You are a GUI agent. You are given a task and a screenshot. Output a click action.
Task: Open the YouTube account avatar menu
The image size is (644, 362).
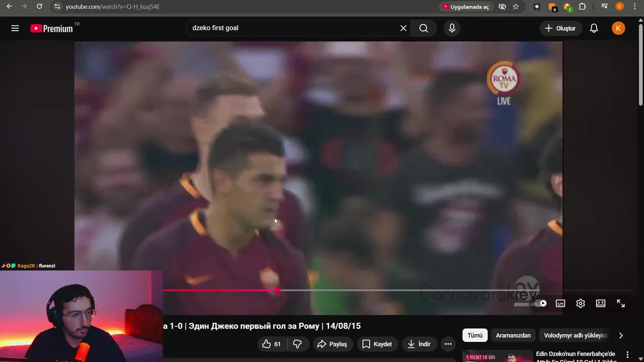click(x=618, y=28)
